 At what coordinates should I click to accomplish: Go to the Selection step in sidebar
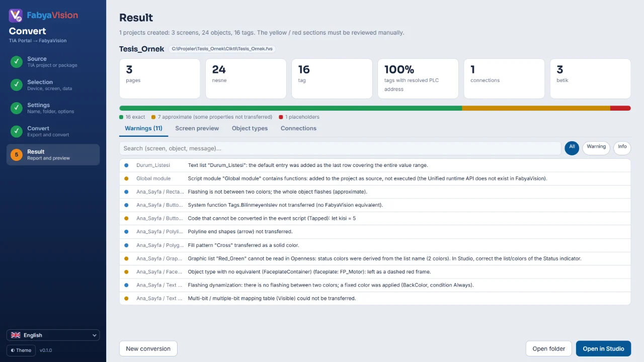pos(53,85)
